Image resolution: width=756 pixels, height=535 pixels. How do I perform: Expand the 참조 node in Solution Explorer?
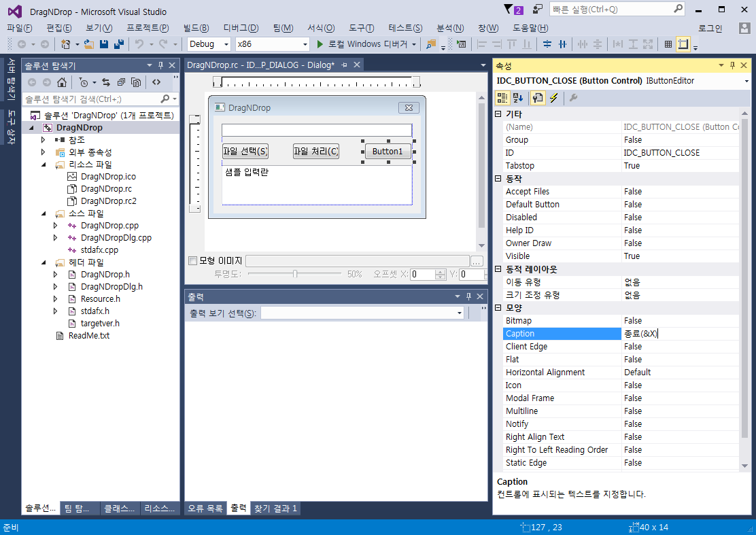pyautogui.click(x=43, y=140)
